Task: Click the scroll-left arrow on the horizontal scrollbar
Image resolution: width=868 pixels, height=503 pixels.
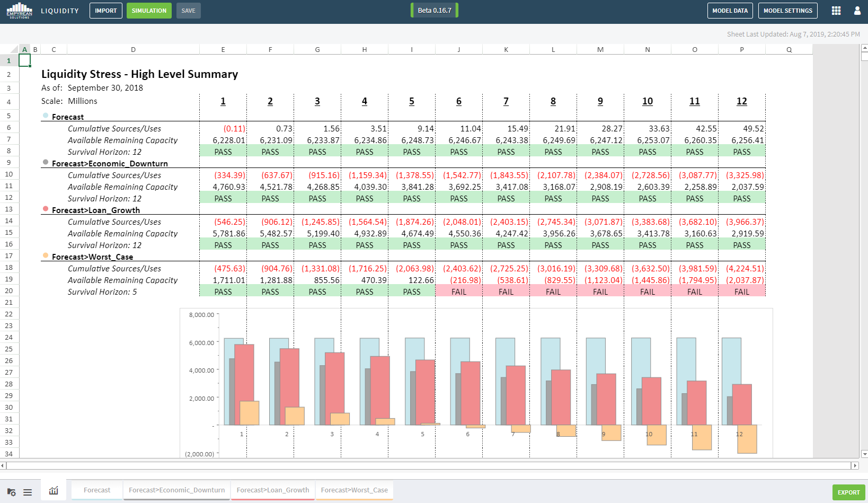Action: click(3, 465)
